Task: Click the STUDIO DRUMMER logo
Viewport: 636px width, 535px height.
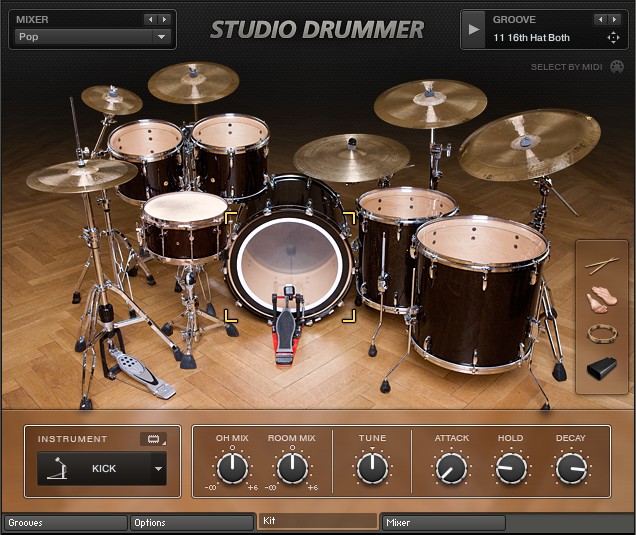Action: [x=317, y=30]
